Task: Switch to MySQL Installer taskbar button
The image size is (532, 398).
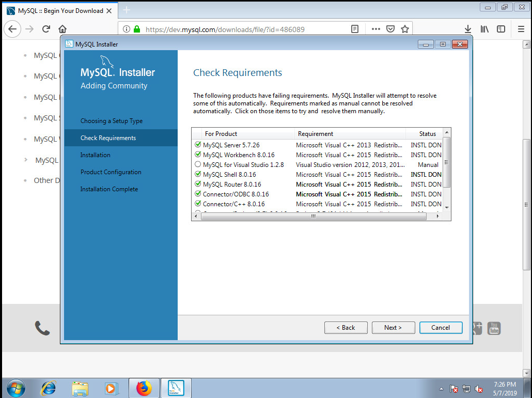Action: click(176, 388)
